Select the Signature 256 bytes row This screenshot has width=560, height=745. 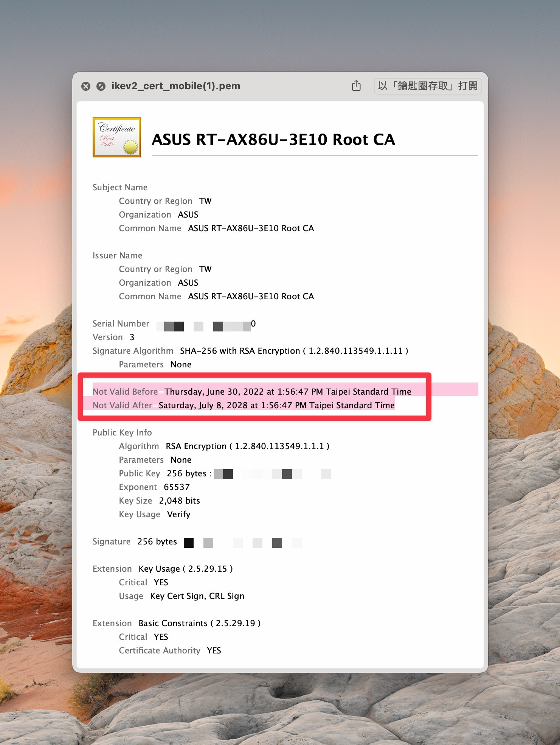click(x=197, y=542)
